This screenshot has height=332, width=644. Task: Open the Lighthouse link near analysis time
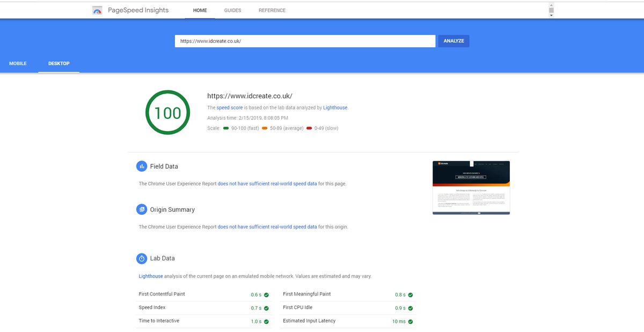[335, 107]
